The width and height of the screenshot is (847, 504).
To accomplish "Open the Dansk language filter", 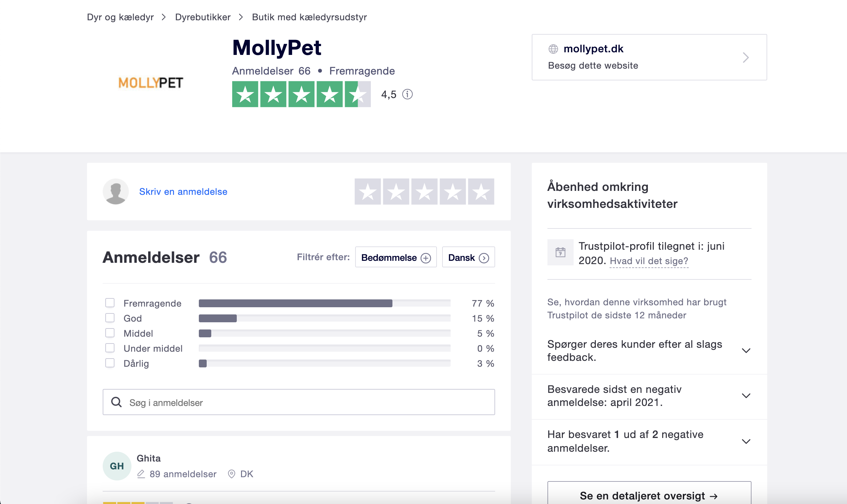I will (468, 258).
